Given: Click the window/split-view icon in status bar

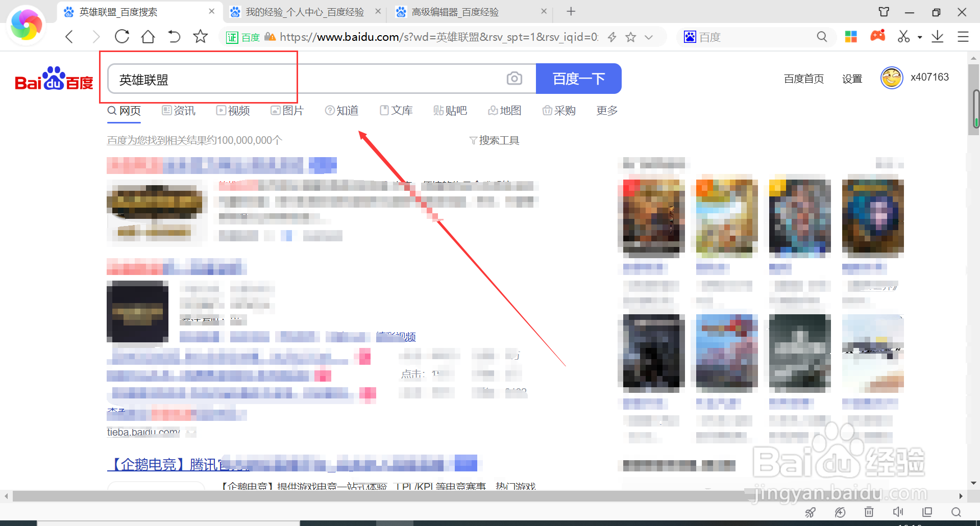Looking at the screenshot, I should click(927, 512).
